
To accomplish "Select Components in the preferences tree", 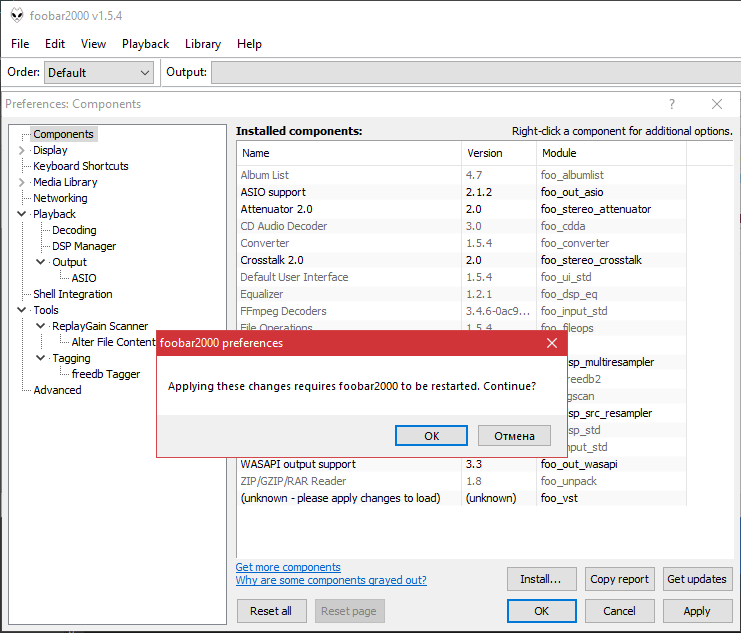I will pos(63,134).
